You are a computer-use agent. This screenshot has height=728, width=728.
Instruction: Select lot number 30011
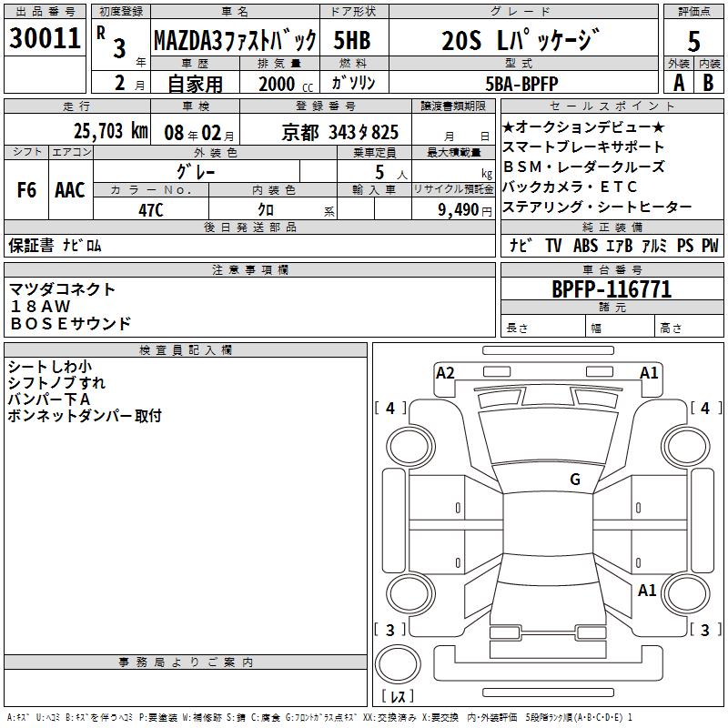45,38
